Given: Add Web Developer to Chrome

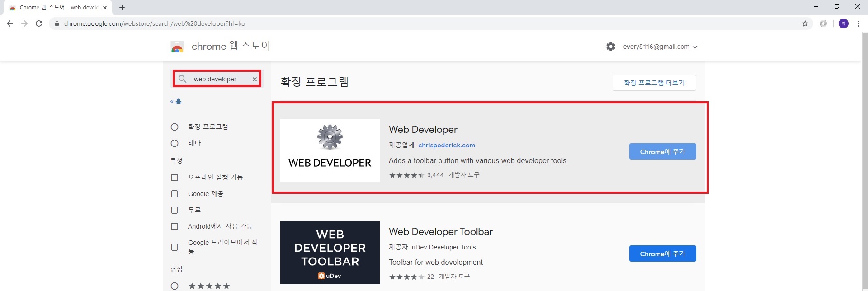Looking at the screenshot, I should 662,151.
